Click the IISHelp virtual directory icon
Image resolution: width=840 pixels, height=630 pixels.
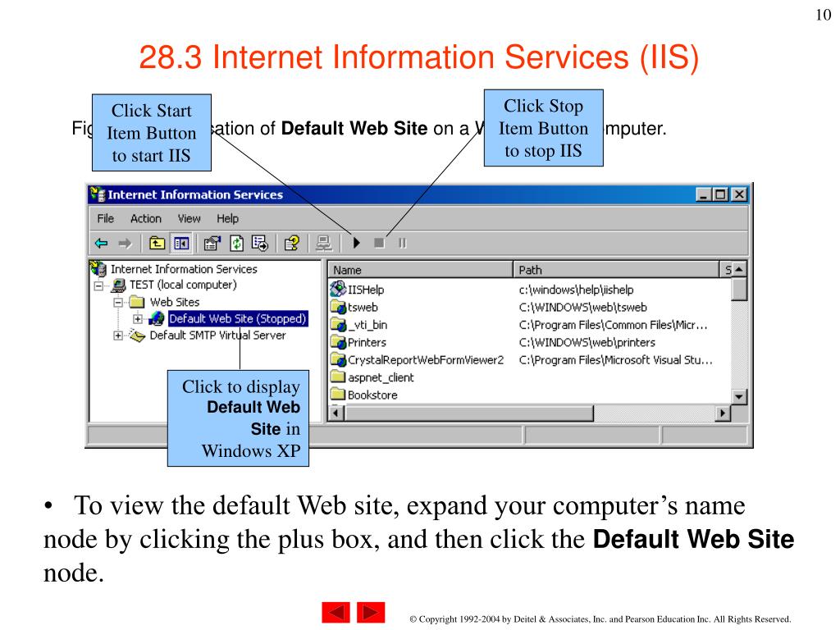[x=338, y=290]
